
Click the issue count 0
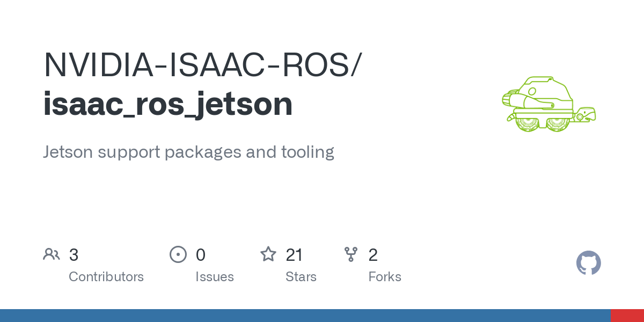click(201, 254)
